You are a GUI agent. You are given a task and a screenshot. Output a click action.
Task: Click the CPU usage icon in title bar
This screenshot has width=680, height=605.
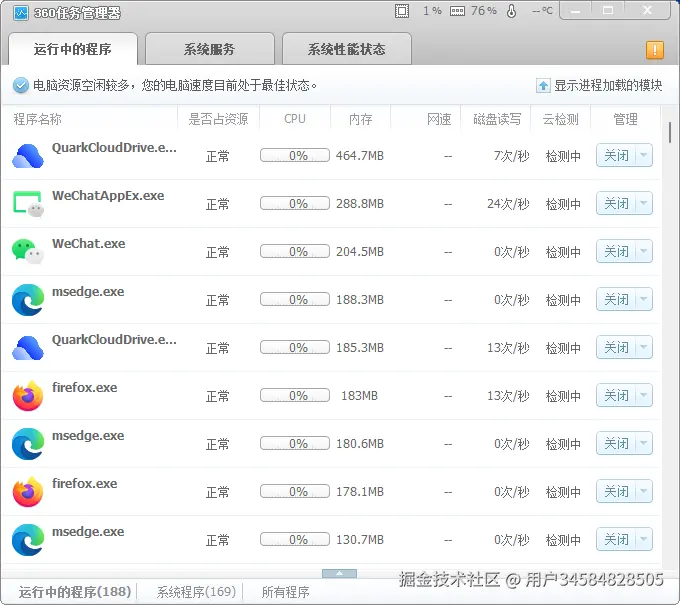coord(402,11)
